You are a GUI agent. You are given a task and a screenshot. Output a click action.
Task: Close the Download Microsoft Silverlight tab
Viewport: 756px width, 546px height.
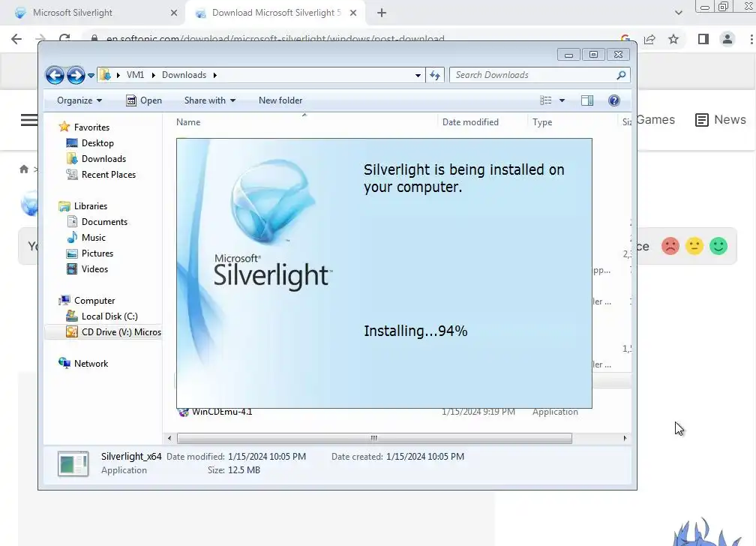(x=353, y=13)
